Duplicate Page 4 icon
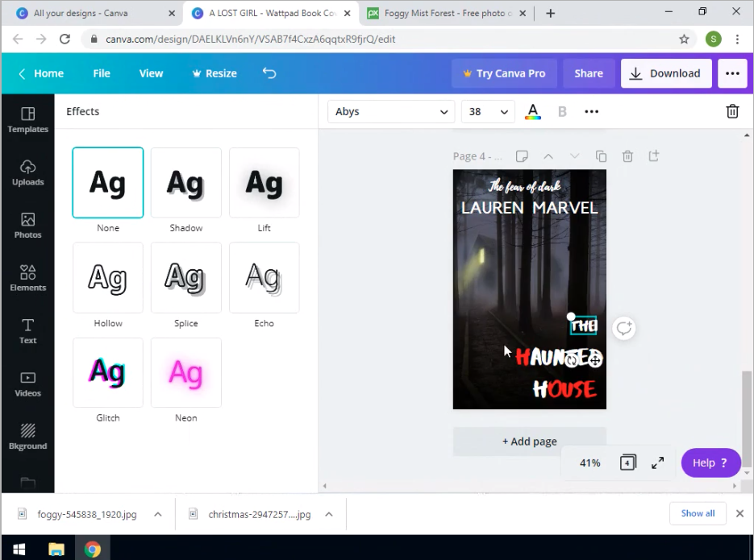 point(601,156)
